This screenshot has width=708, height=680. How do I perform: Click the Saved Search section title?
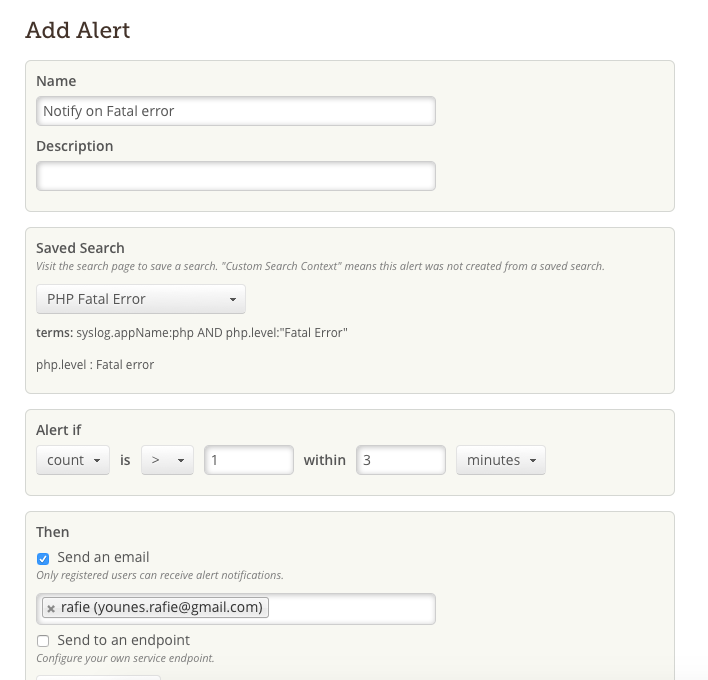80,248
